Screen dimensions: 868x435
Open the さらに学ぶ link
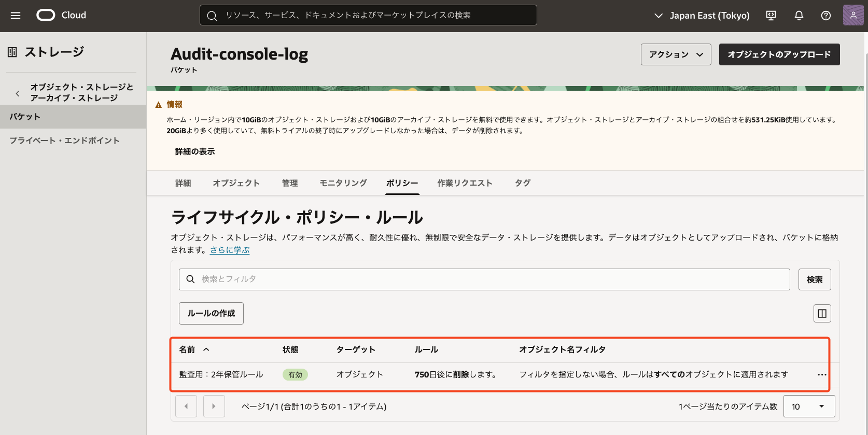click(230, 250)
